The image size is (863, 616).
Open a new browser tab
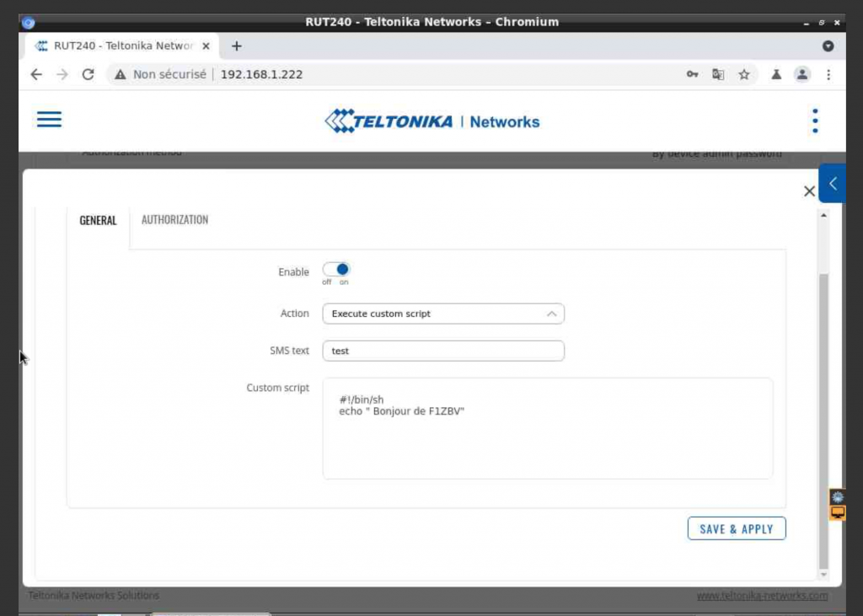pos(237,46)
